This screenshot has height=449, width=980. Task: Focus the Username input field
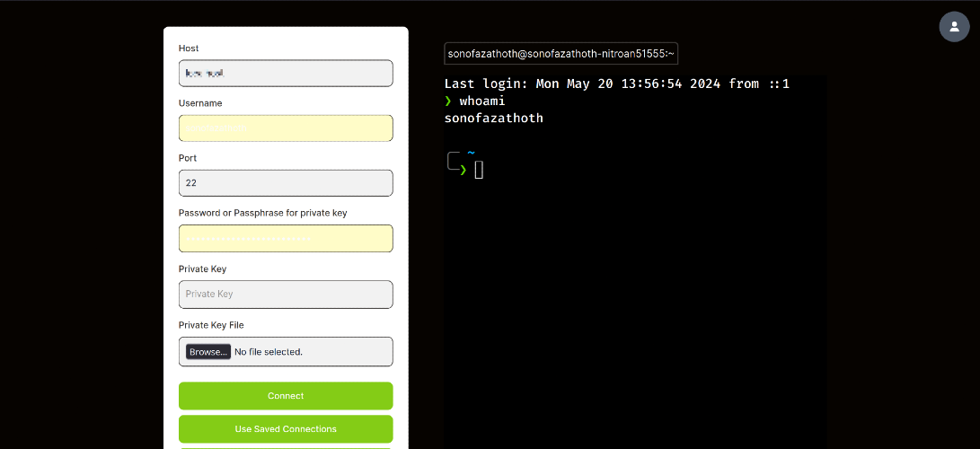[286, 128]
